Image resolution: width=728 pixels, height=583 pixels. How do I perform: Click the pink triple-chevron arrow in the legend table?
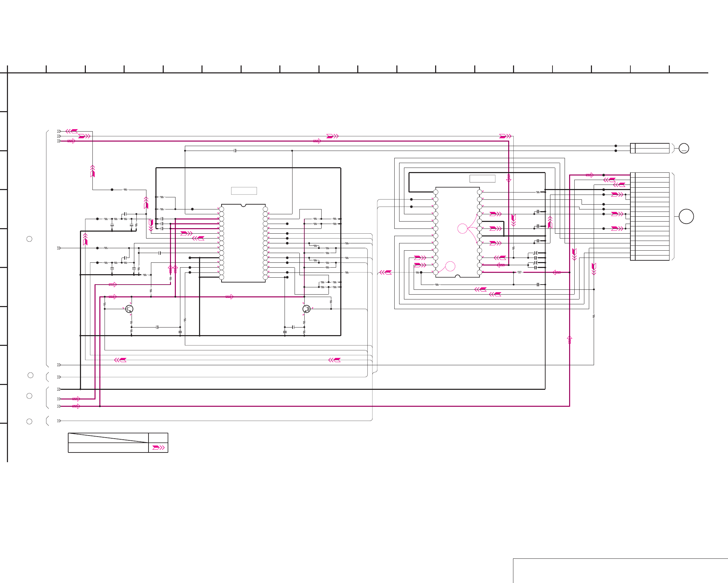click(158, 448)
